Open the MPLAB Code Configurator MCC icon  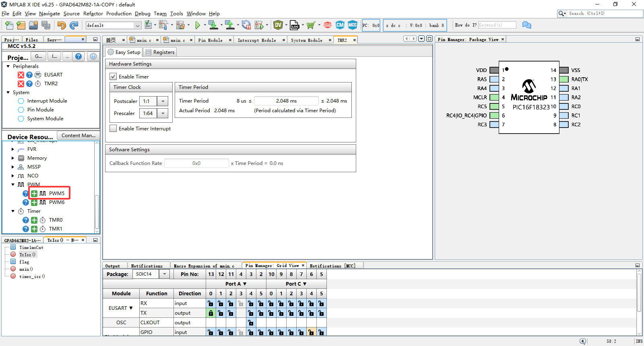pos(353,25)
